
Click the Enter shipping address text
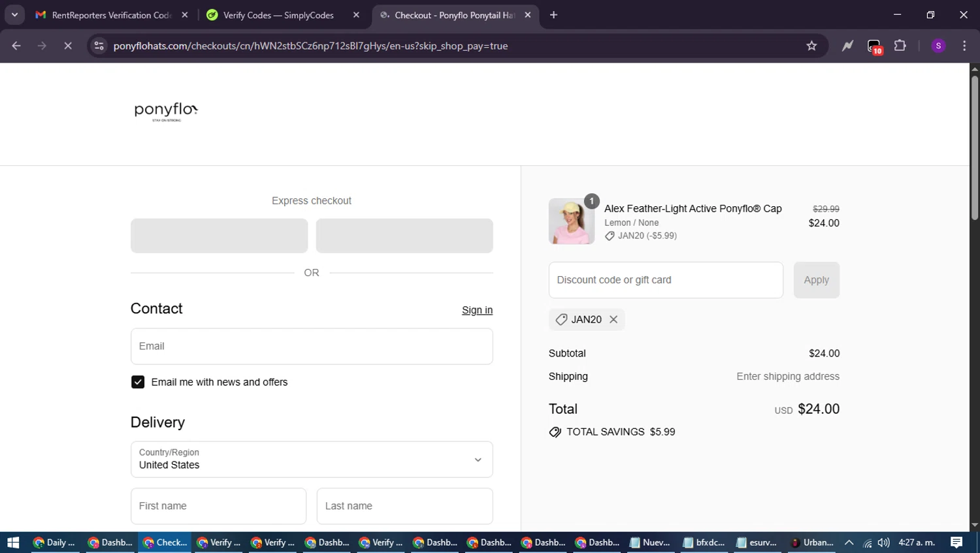tap(788, 376)
